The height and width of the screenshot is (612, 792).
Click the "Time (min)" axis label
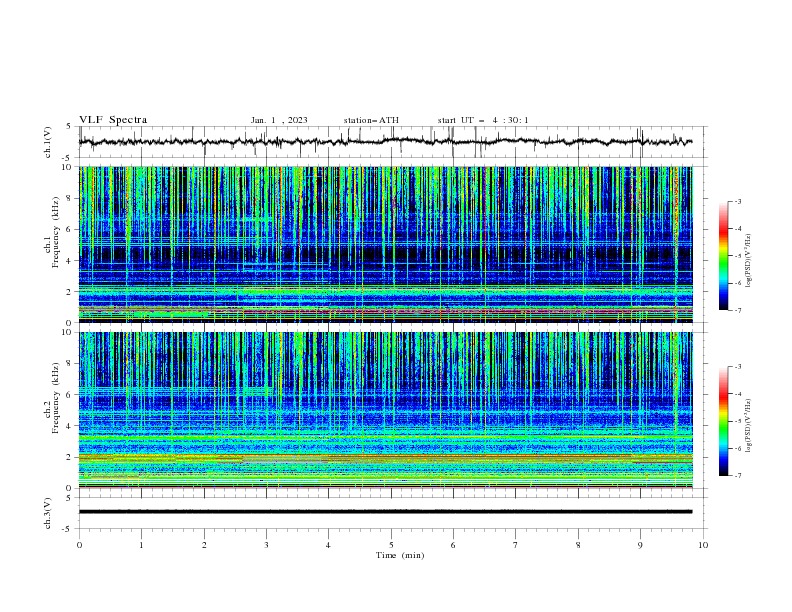400,555
